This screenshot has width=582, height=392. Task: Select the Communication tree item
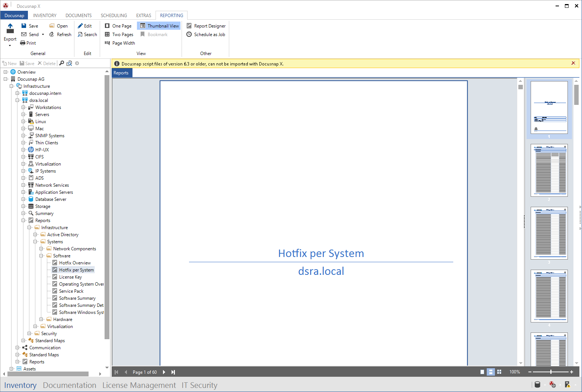click(45, 348)
